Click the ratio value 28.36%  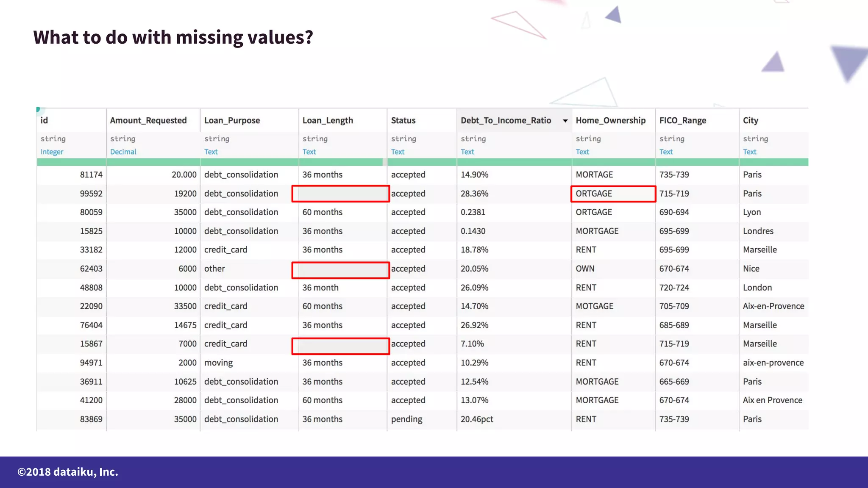[x=474, y=194]
